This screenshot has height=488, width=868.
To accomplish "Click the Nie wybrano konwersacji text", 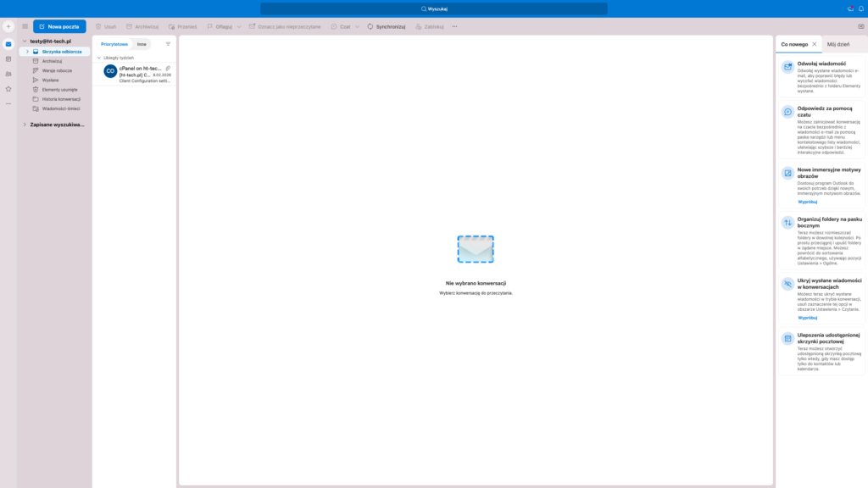I will click(476, 283).
